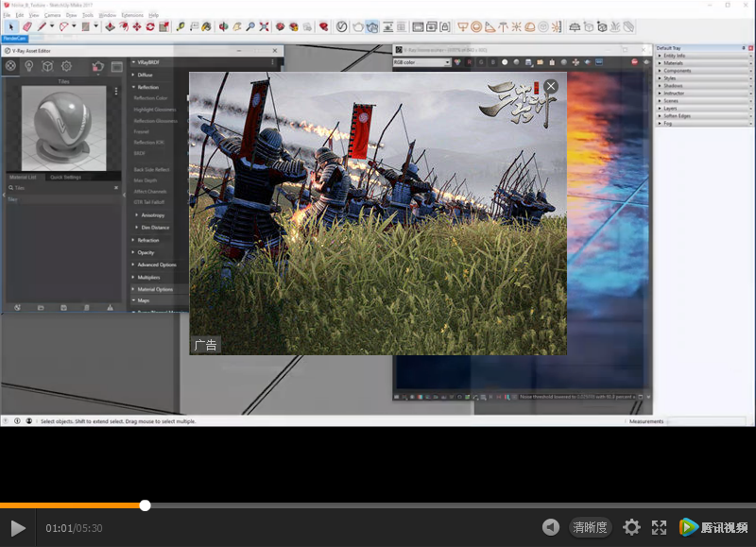Open the Tencent Video logo link
Screen dimensions: 756x547
tap(713, 527)
